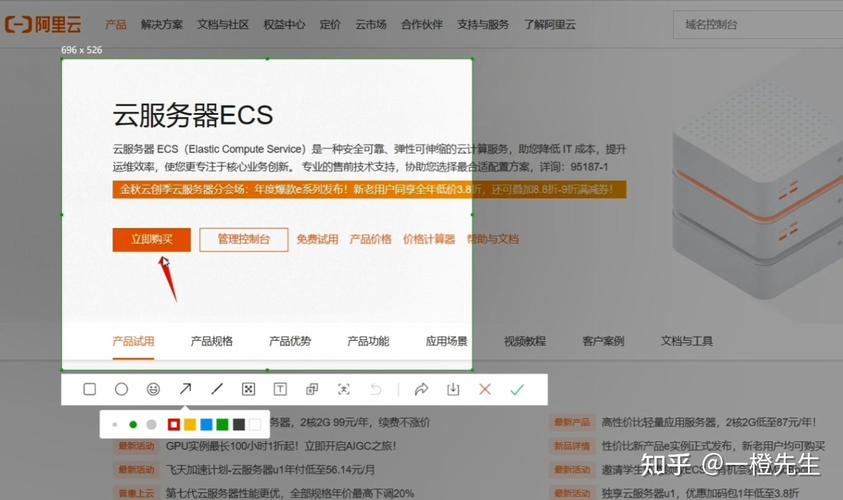843x500 pixels.
Task: Undo the last annotation
Action: point(376,389)
